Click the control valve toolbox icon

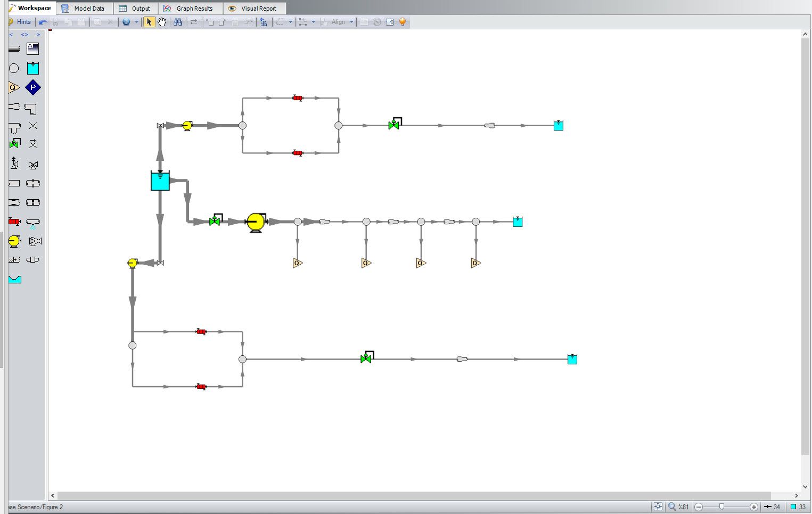14,144
